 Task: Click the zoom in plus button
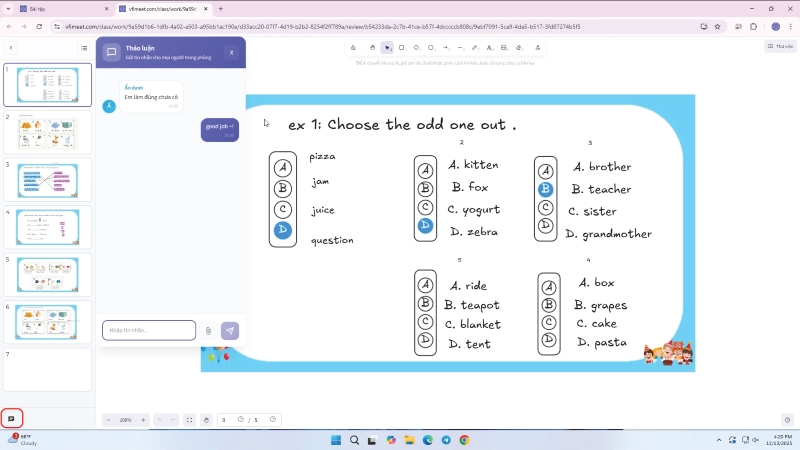[x=143, y=420]
